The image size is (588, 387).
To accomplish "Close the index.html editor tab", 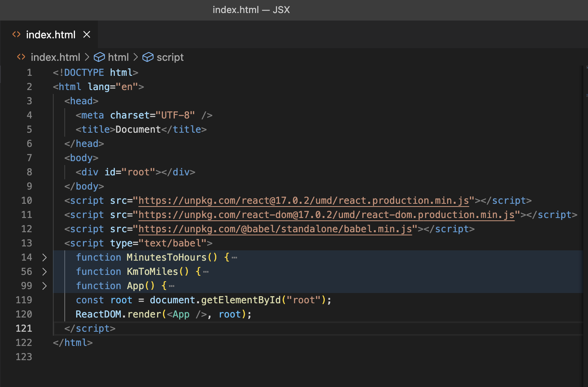I will pos(87,35).
